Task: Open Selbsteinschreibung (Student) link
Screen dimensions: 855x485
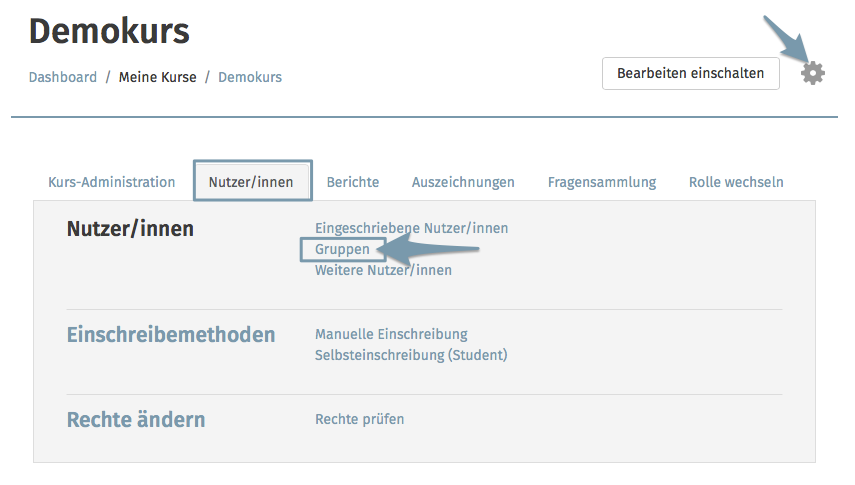Action: (411, 355)
